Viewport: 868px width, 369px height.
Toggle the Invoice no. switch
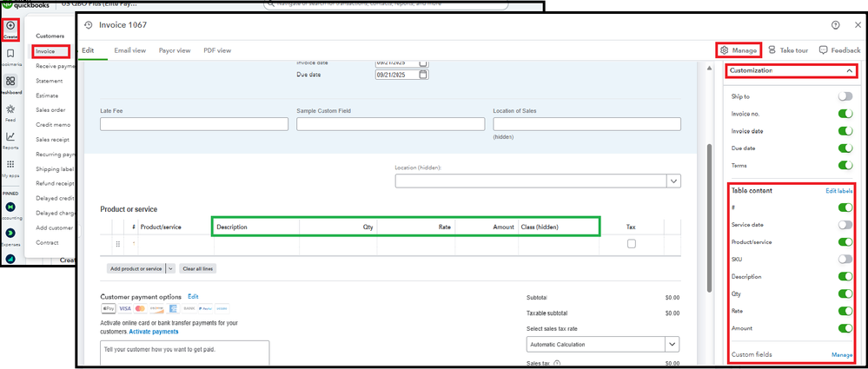coord(845,114)
